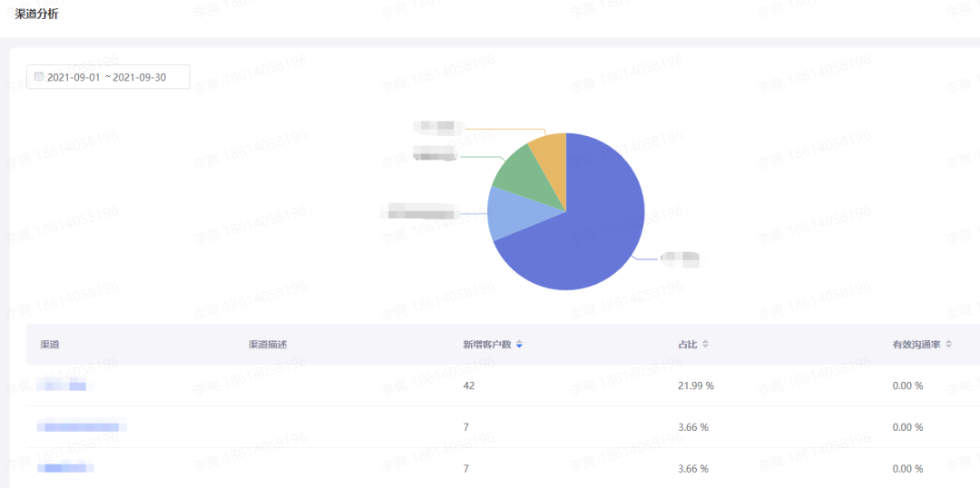Open the date range picker 2021-09-01 ~ 2021-09-30
Image resolution: width=980 pixels, height=488 pixels.
coord(108,77)
